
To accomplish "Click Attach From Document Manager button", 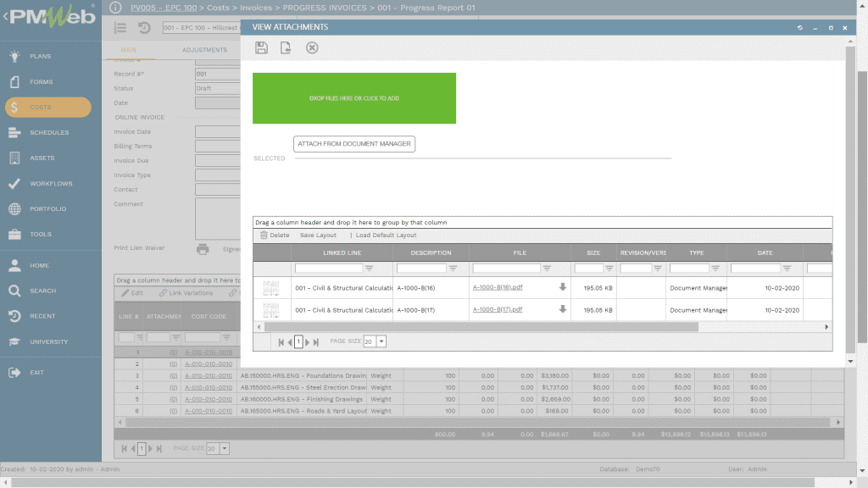I will tap(354, 144).
